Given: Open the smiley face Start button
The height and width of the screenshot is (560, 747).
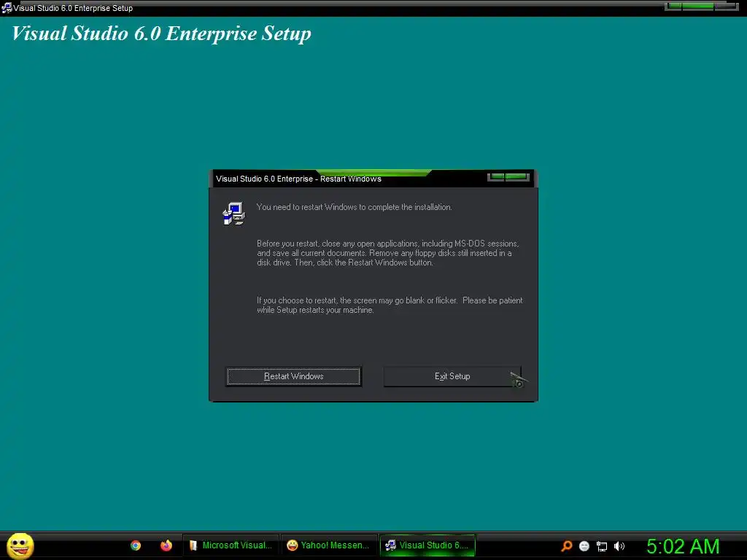Looking at the screenshot, I should (20, 545).
